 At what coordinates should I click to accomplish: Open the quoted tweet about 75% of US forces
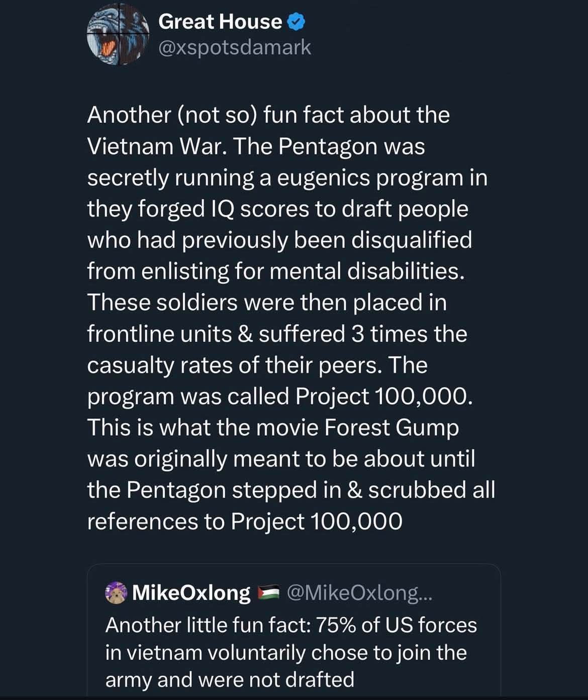[x=293, y=652]
